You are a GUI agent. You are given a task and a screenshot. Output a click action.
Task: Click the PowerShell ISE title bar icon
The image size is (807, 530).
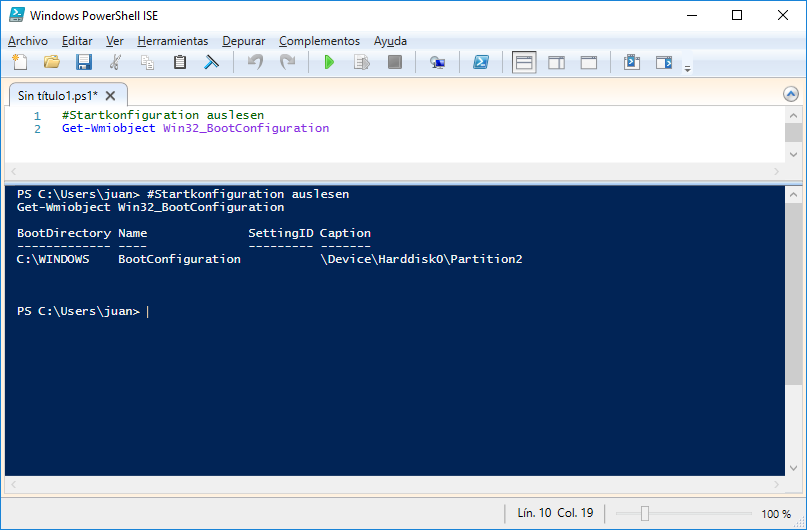coord(16,15)
